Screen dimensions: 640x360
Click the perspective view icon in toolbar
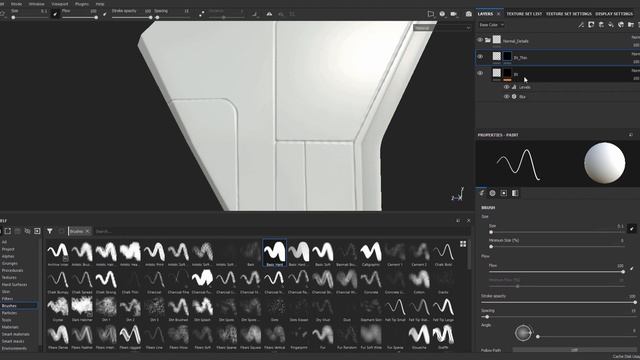431,14
